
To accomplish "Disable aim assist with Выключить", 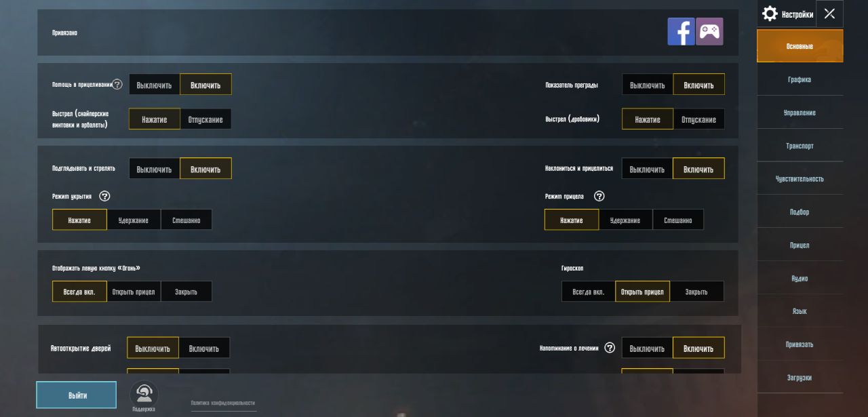I will (x=154, y=85).
